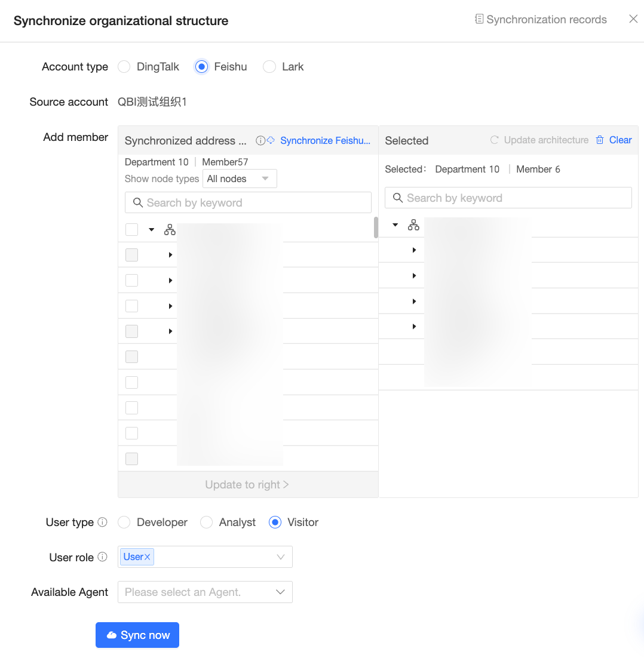This screenshot has height=658, width=644.
Task: Click the organization icon in the left tree
Action: click(170, 229)
